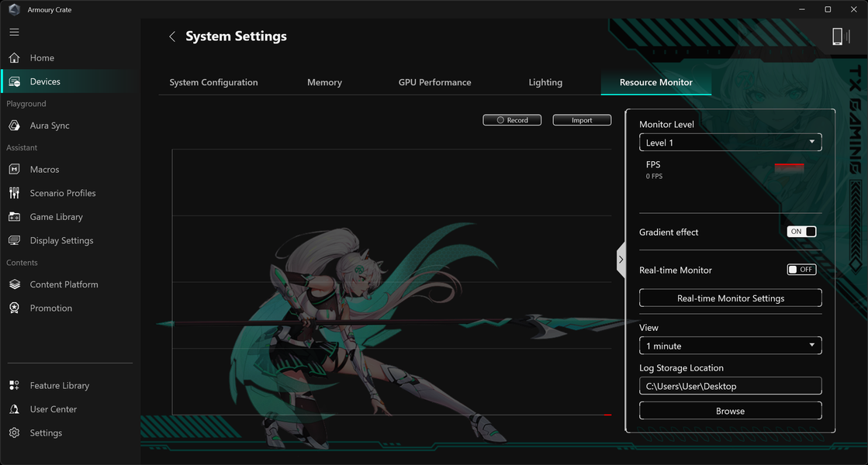Click the System Settings heading
This screenshot has height=465, width=868.
[236, 36]
